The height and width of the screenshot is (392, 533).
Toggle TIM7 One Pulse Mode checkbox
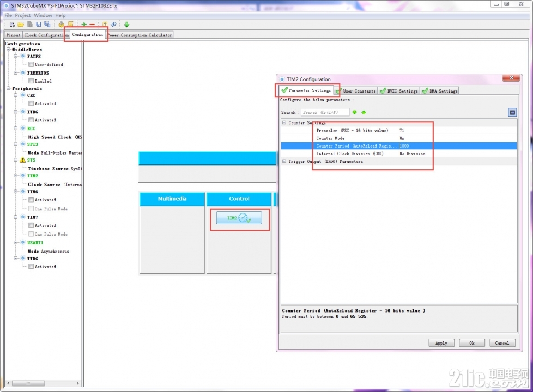(31, 234)
